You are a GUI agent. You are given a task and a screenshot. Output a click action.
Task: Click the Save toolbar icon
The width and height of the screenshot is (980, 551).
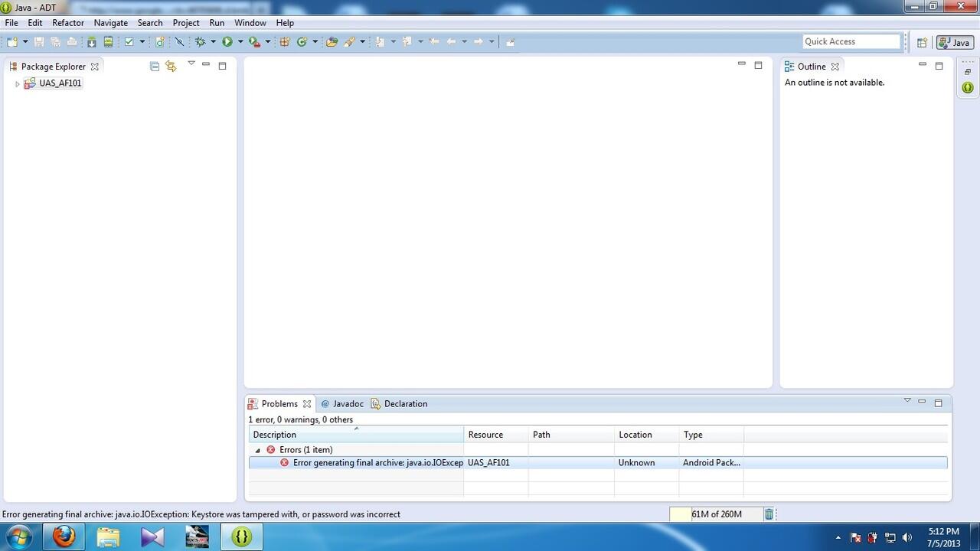[x=39, y=41]
